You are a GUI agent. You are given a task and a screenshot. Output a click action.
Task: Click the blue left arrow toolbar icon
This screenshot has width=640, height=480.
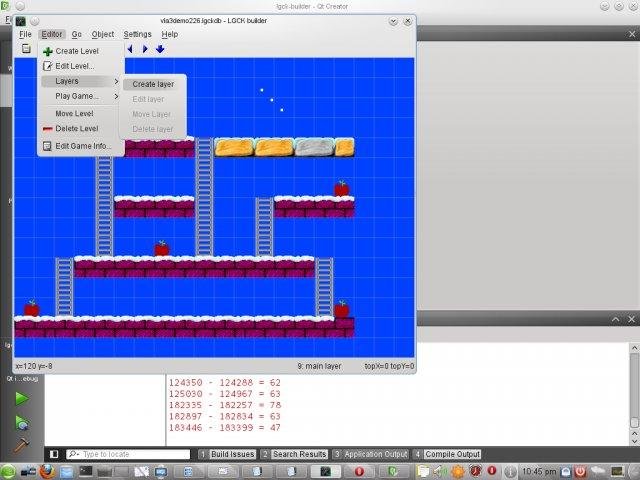(130, 49)
